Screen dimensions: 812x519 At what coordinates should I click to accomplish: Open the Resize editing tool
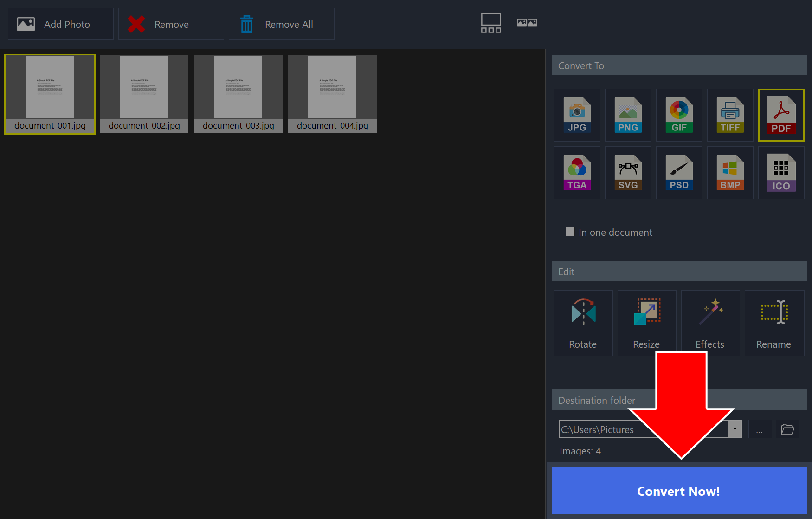(x=647, y=323)
